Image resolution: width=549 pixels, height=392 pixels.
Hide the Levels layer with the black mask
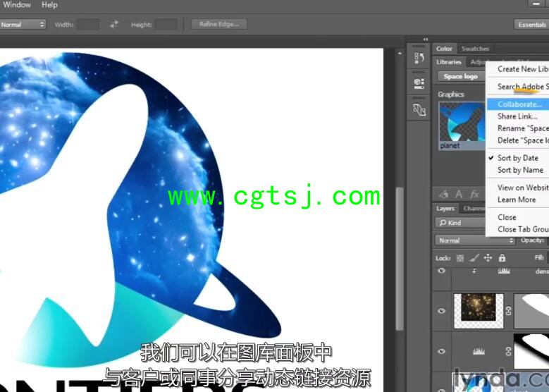pos(441,351)
